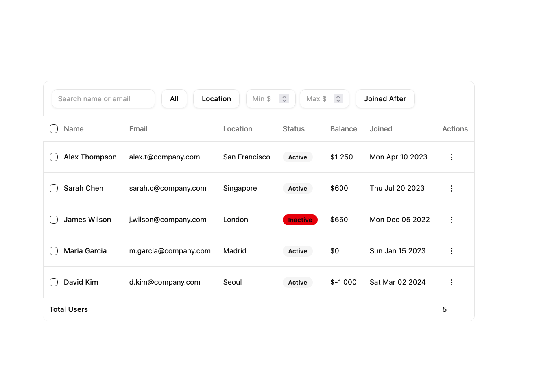Open the Joined After date filter
The image size is (541, 392).
(x=385, y=99)
